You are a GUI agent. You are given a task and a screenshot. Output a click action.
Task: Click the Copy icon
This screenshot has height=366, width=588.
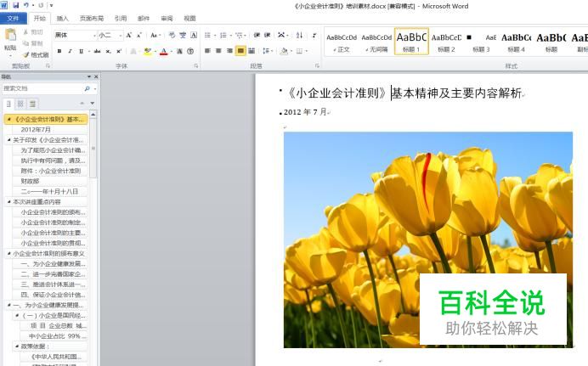click(x=25, y=43)
